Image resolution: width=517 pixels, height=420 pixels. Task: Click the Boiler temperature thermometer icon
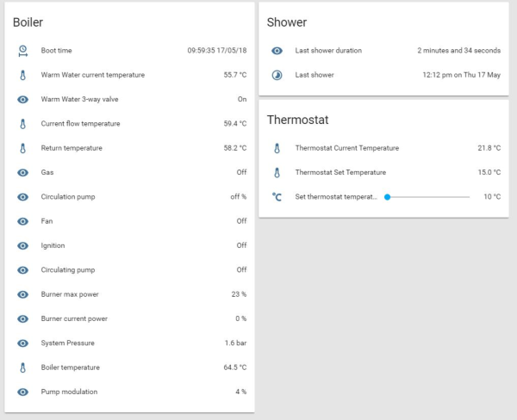23,367
